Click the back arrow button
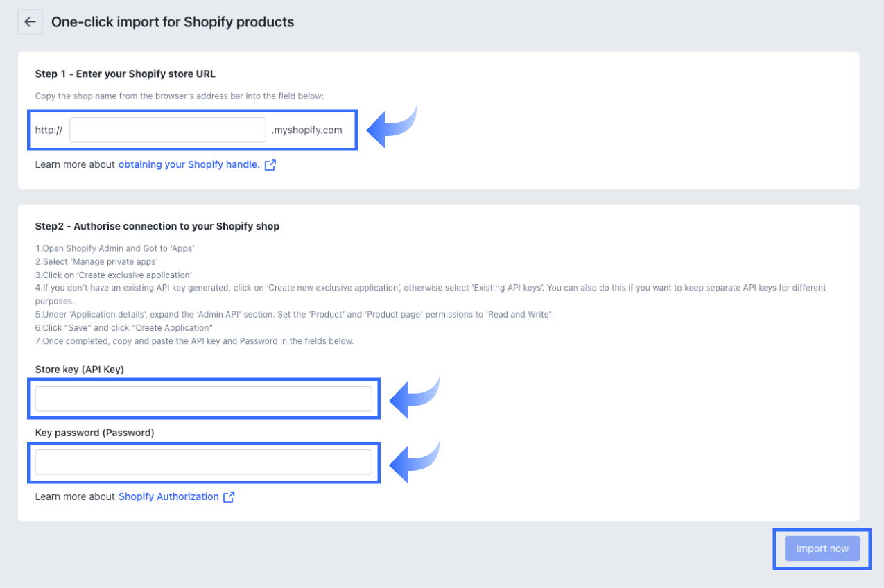 click(30, 22)
